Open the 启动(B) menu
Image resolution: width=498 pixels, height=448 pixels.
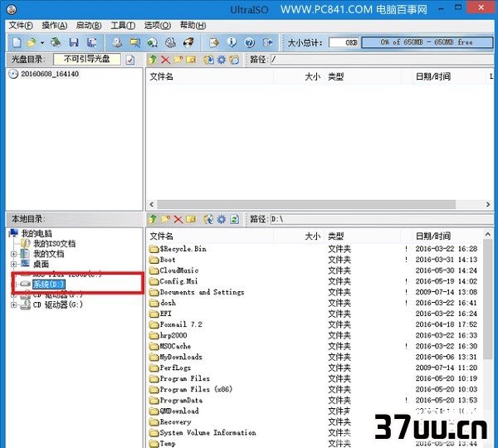pyautogui.click(x=89, y=26)
